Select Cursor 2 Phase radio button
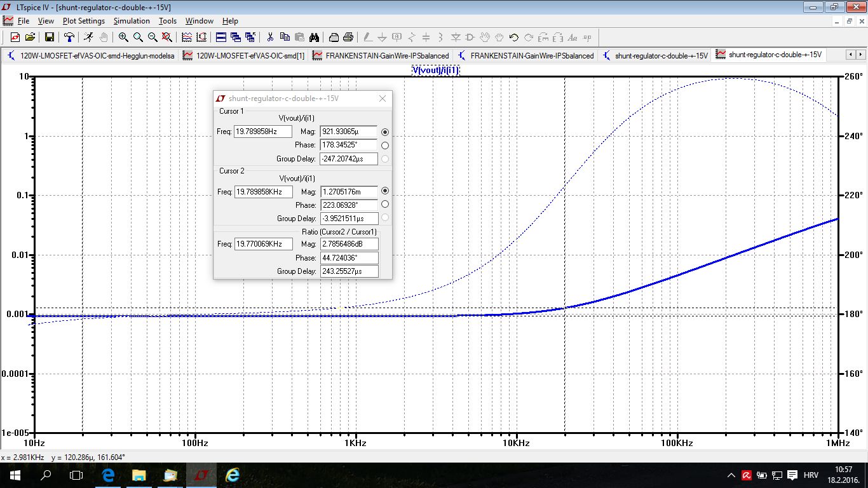868x488 pixels. click(385, 205)
